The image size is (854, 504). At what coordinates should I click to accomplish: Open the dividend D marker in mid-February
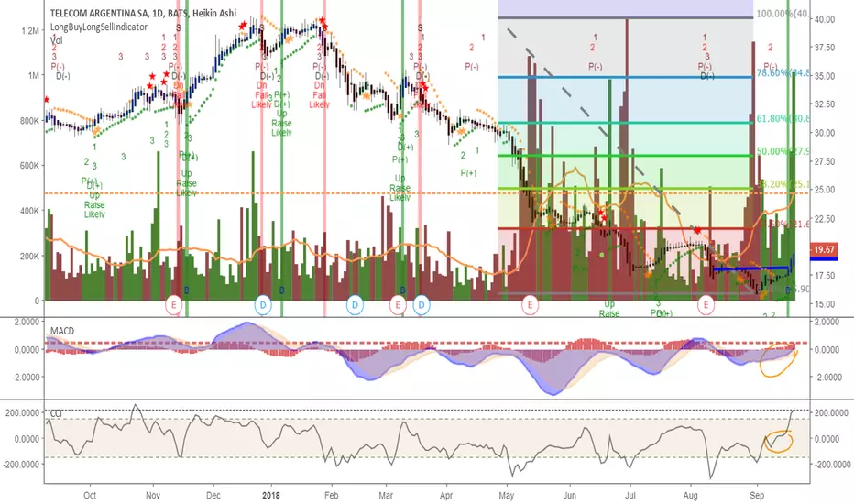[356, 304]
